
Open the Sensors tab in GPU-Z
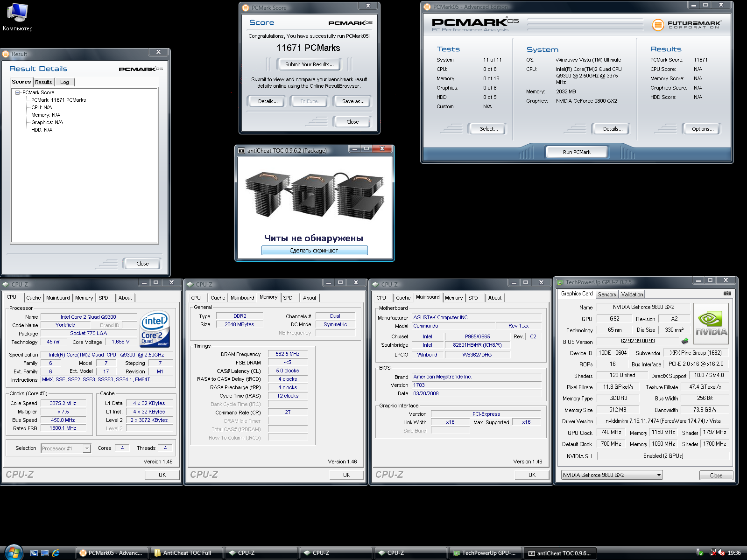607,294
